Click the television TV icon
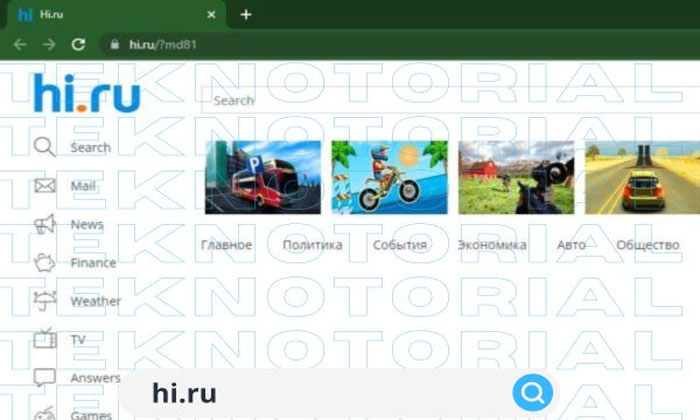This screenshot has height=420, width=700. coord(45,338)
